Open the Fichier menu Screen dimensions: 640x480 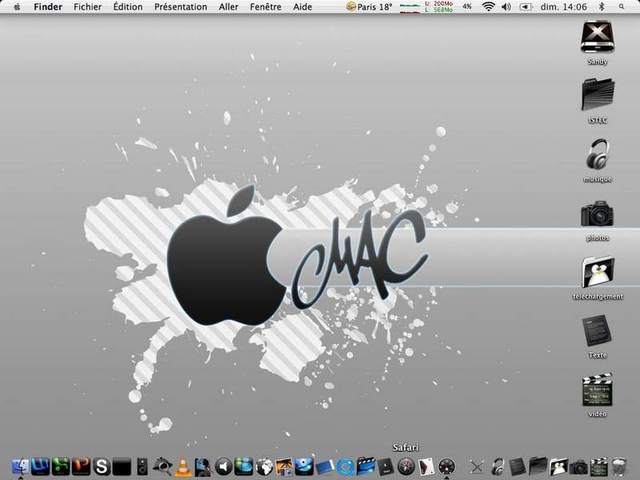tap(87, 7)
